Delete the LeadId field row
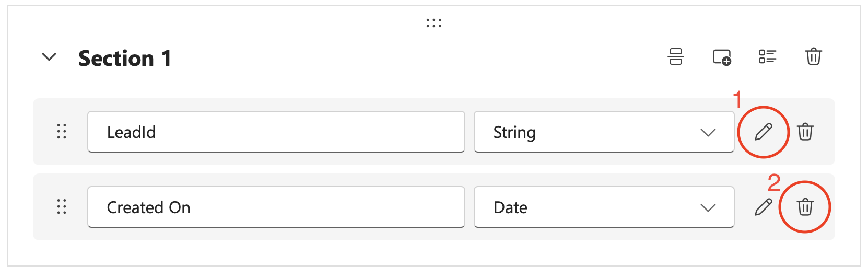Image resolution: width=868 pixels, height=278 pixels. tap(805, 132)
